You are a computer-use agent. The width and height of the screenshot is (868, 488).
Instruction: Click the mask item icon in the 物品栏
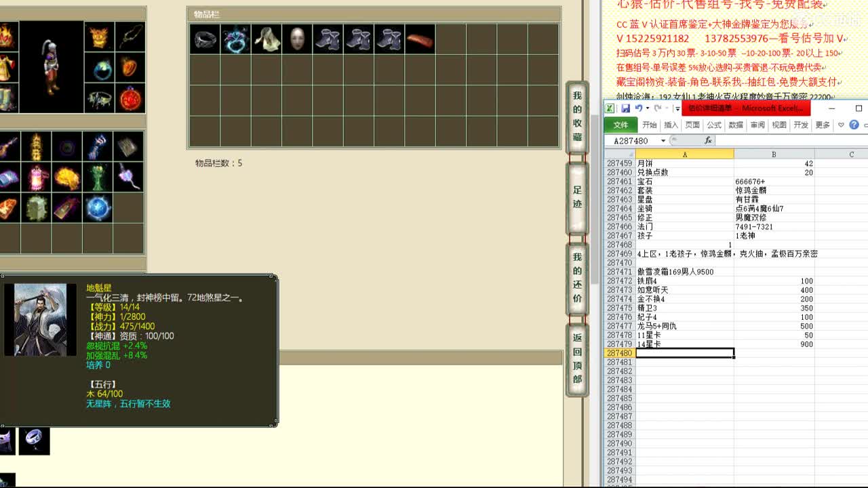coord(296,39)
